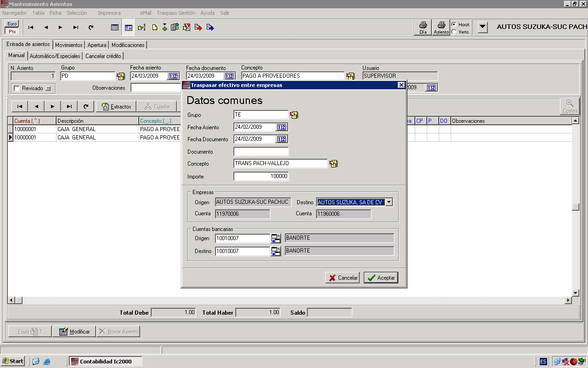588x368 pixels.
Task: Click the Extractos button
Action: [x=116, y=106]
